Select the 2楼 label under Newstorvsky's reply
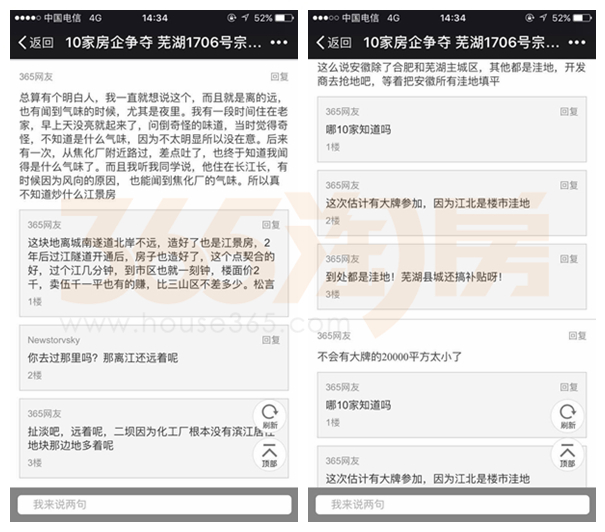 pos(35,375)
